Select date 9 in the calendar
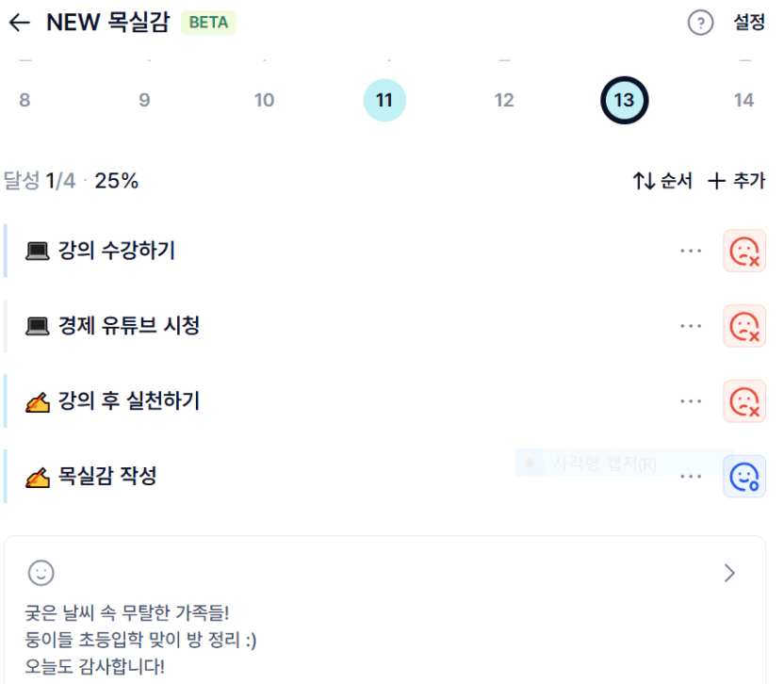Viewport: 784px width, 684px height. coord(144,100)
